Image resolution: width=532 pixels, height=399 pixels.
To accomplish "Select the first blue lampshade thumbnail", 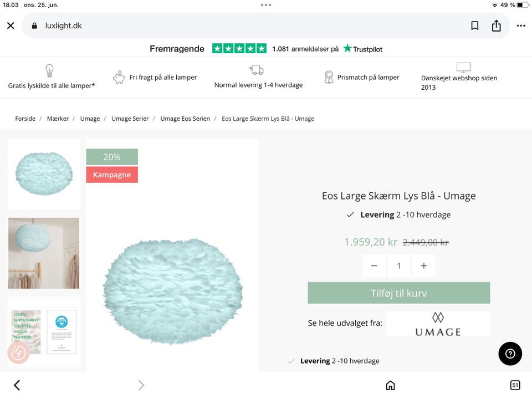I will [x=44, y=174].
